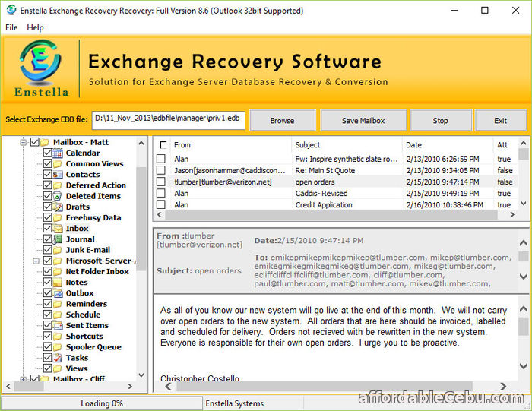
Task: Click the email list scroll-right arrow
Action: point(512,215)
